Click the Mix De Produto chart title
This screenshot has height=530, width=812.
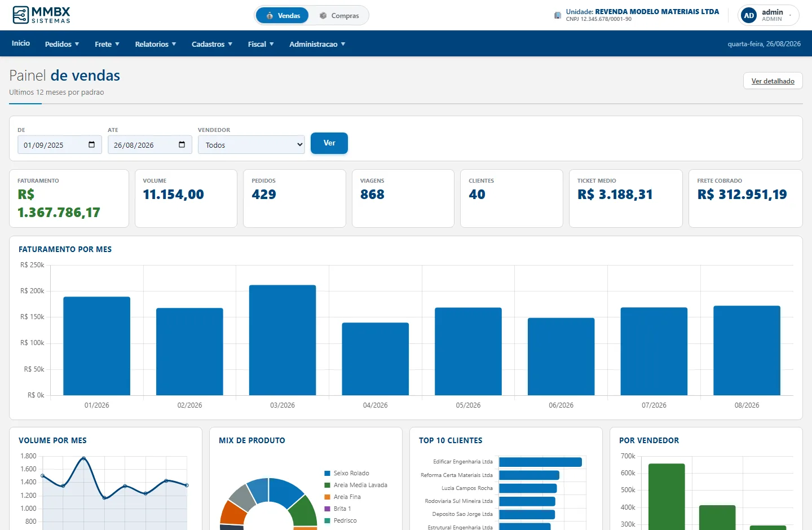252,440
